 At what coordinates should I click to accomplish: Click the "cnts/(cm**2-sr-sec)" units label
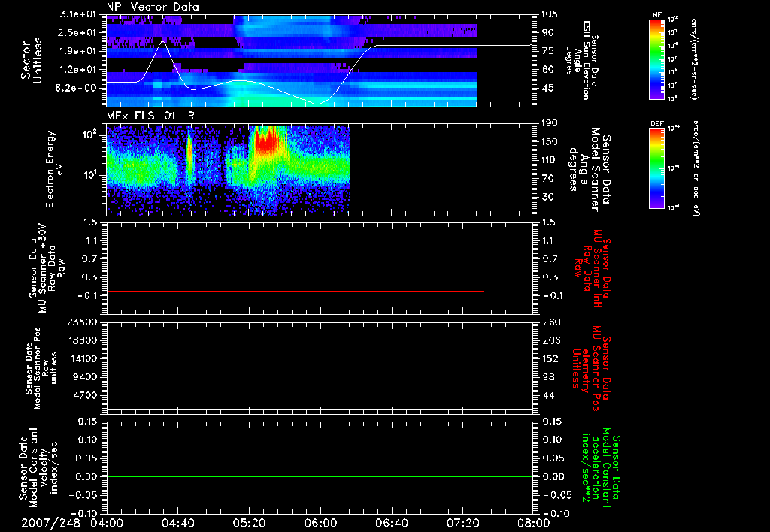[x=694, y=59]
